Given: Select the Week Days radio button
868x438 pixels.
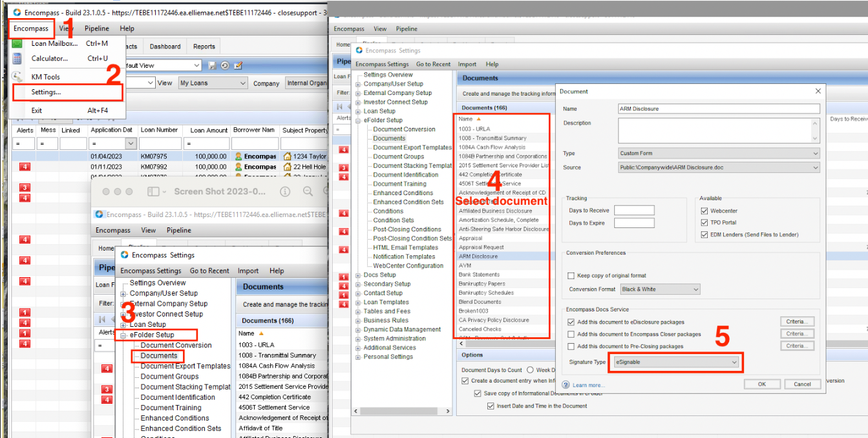Looking at the screenshot, I should point(530,370).
